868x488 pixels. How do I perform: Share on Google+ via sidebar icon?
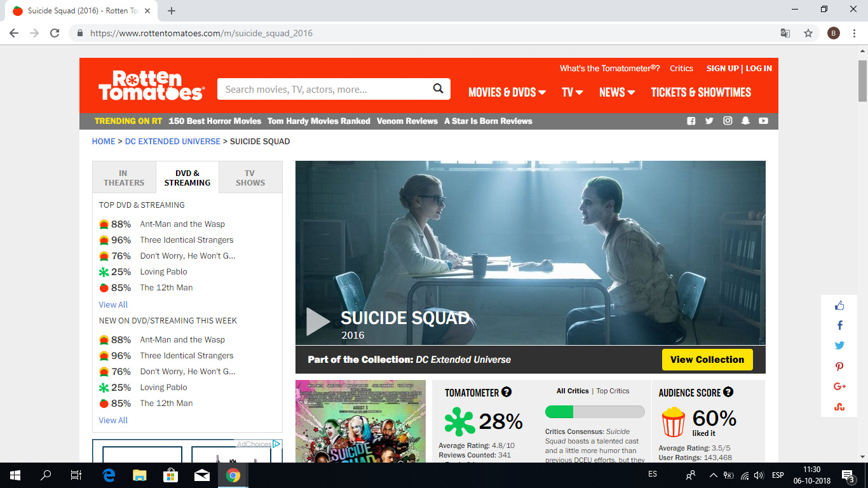839,386
